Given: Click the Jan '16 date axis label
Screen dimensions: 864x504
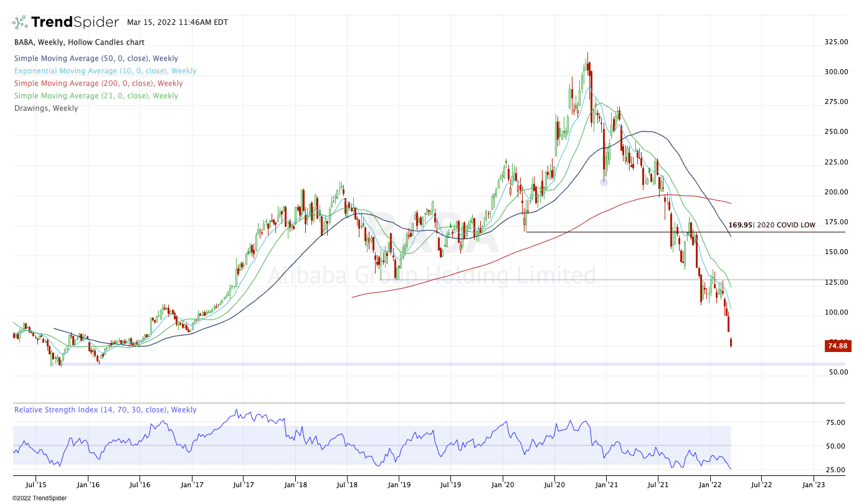Looking at the screenshot, I should 88,483.
